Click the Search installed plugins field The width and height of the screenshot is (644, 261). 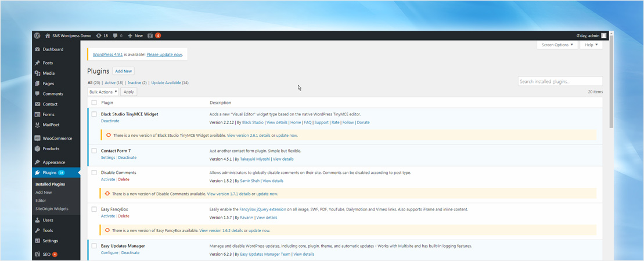[x=560, y=82]
